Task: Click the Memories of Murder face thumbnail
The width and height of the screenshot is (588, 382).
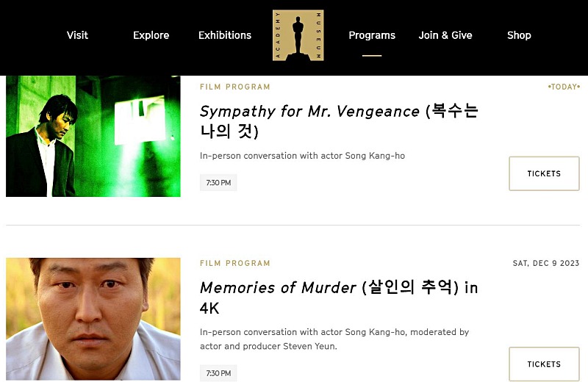Action: coord(93,319)
